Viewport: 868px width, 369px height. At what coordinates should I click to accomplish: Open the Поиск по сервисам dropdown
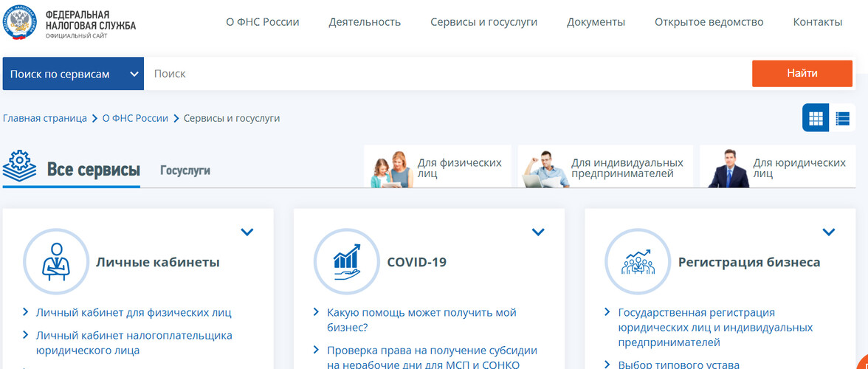(x=73, y=74)
